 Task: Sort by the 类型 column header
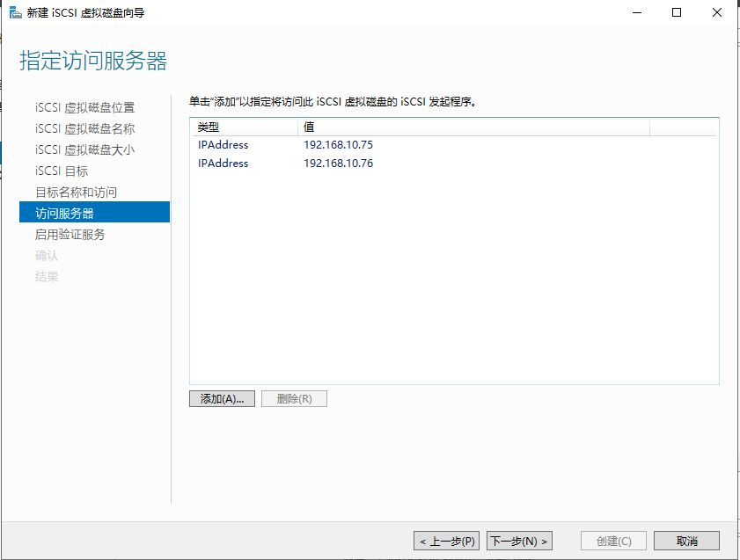tap(245, 127)
